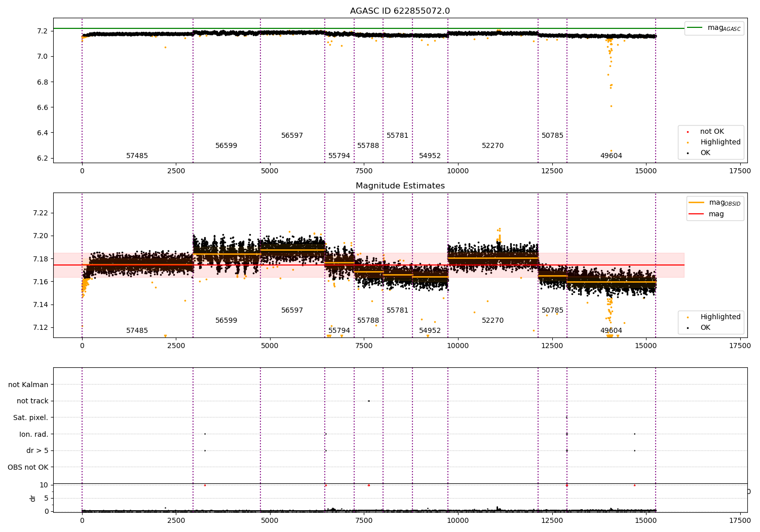Click the 'not track' axis label
760x532 pixels.
32,401
